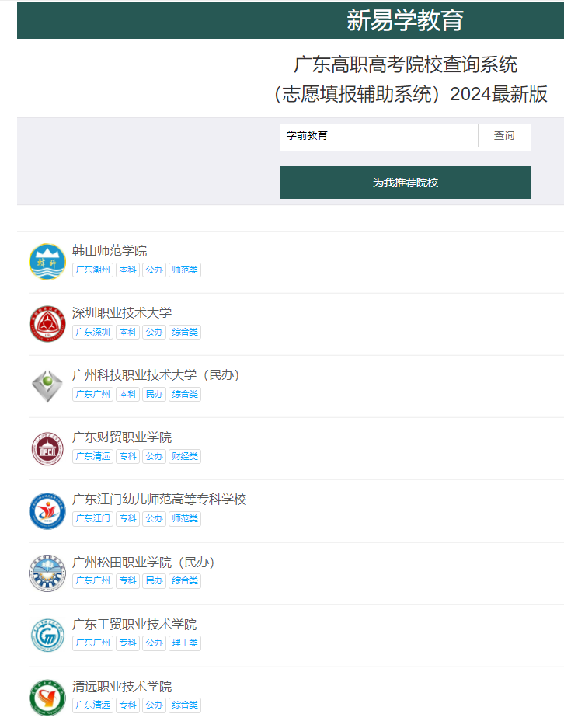Click the 清远职业技术学院 logo
The image size is (564, 728).
47,698
